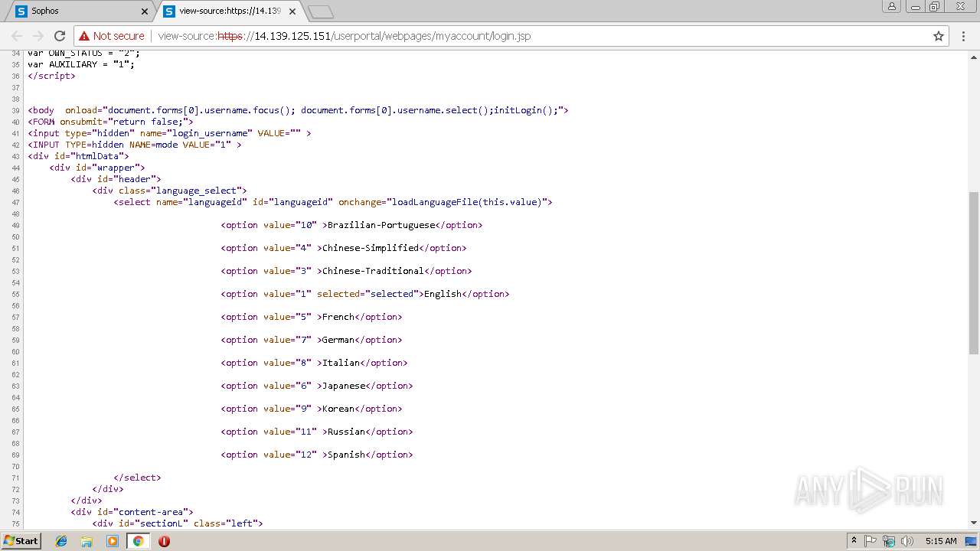Click the 'English' option text
980x551 pixels.
coord(443,294)
